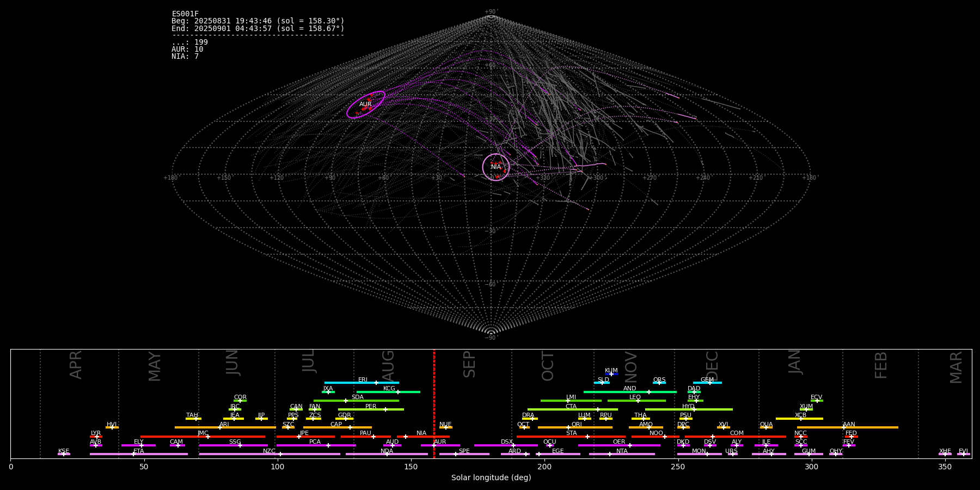Click the KUM shower label in timeline
The height and width of the screenshot is (490, 980).
(611, 371)
